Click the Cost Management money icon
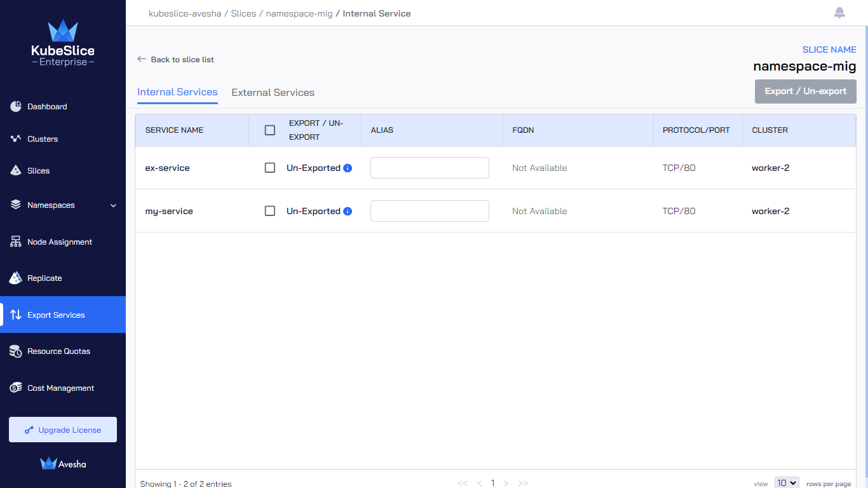Screen dimensions: 868x488 tap(16, 388)
